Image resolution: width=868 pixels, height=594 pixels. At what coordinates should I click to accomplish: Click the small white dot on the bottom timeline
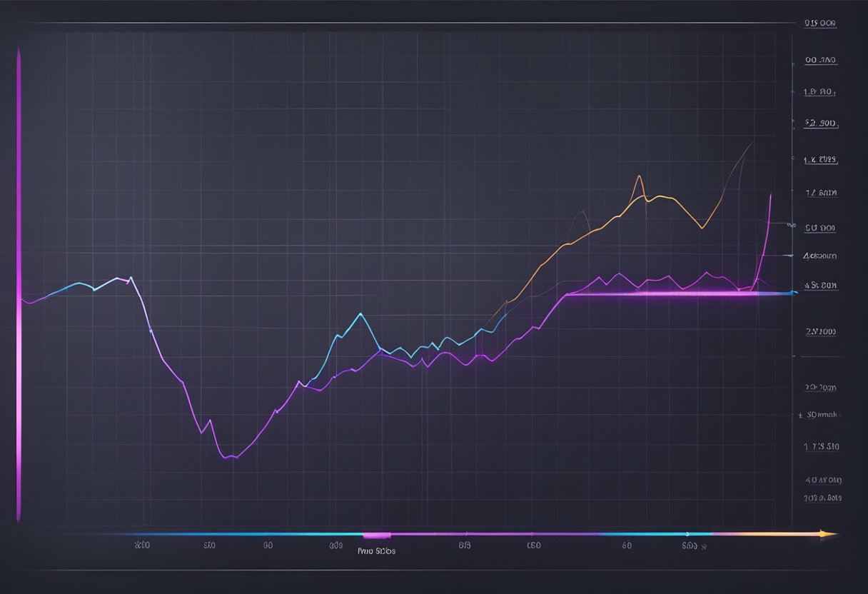click(x=687, y=533)
